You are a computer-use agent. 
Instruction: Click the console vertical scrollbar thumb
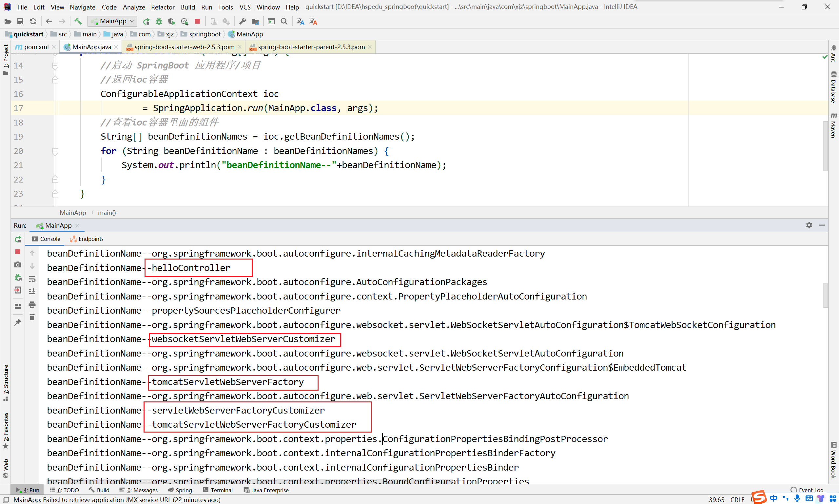tap(826, 295)
